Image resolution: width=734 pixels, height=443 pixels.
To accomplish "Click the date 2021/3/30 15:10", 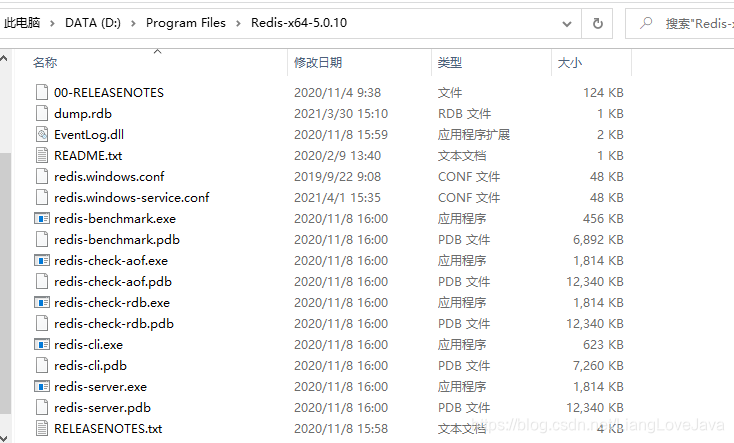I will coord(341,113).
